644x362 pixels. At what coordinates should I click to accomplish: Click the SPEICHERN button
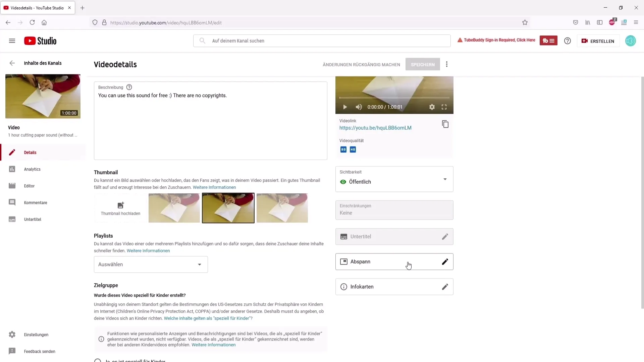[423, 64]
